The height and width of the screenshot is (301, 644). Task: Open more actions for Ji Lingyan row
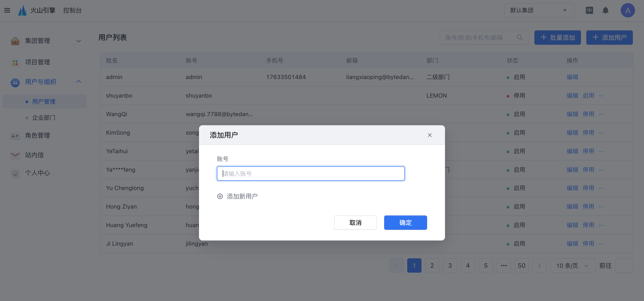point(601,244)
